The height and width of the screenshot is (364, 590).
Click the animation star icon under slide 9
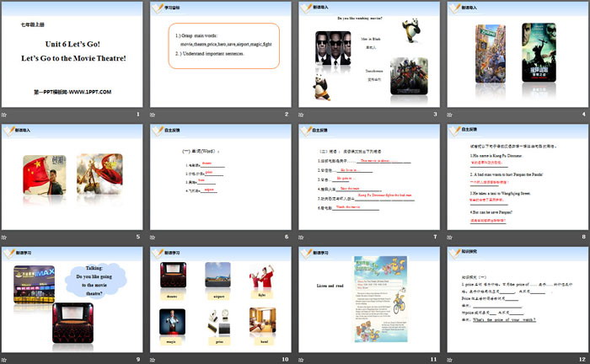click(6, 357)
